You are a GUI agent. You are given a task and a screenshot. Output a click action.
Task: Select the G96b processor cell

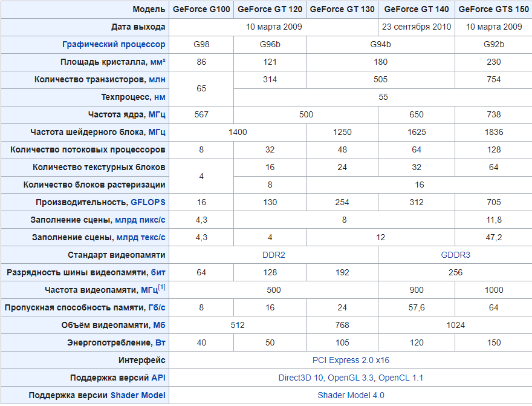(270, 44)
